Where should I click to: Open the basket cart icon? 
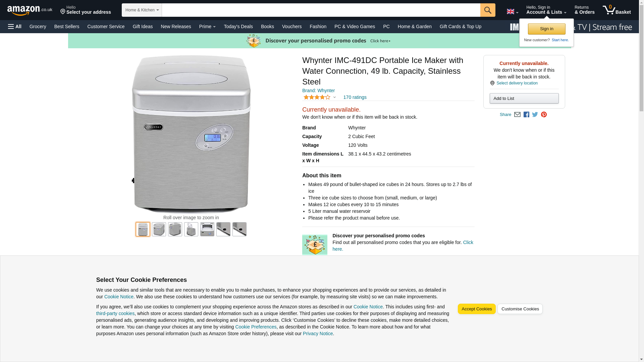point(616,10)
